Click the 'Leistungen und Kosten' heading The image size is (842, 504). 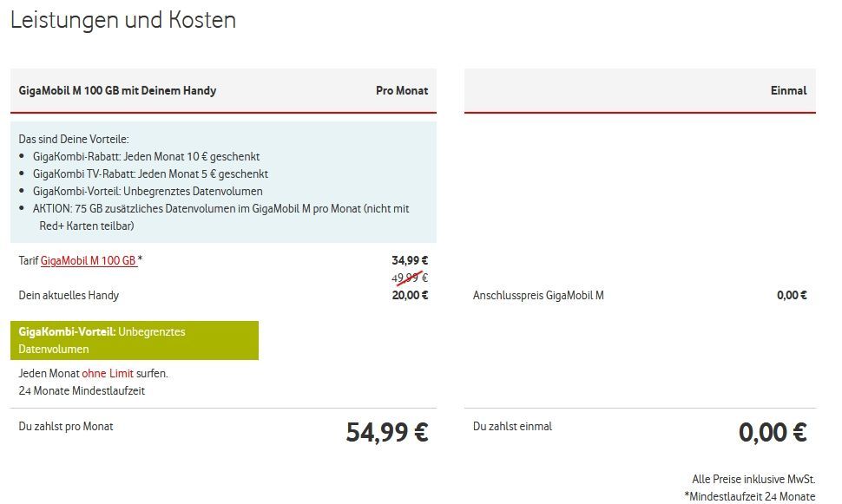[123, 20]
